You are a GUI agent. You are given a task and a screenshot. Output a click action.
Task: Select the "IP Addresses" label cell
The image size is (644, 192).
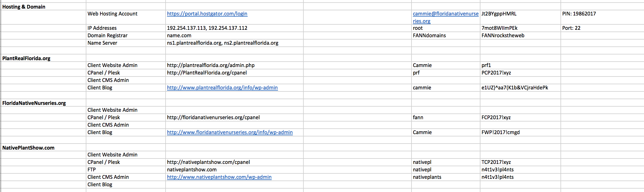click(102, 28)
